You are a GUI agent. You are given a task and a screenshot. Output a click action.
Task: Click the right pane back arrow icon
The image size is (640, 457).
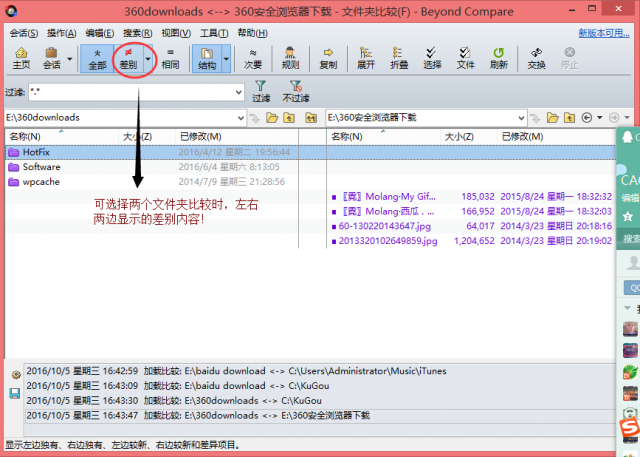coord(587,118)
